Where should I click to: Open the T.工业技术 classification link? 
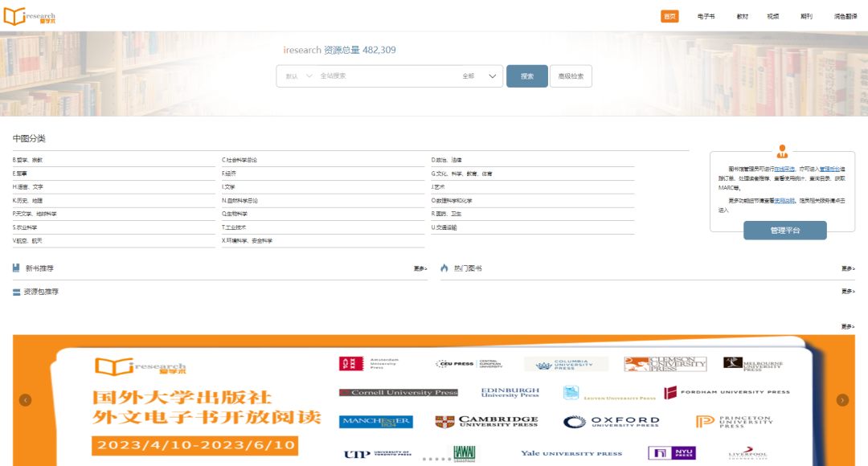(233, 227)
